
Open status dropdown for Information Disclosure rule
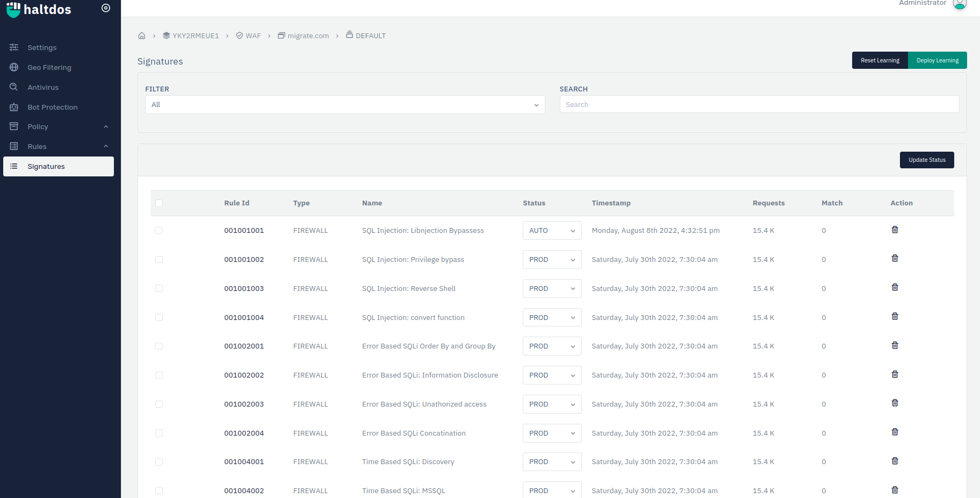click(x=552, y=375)
